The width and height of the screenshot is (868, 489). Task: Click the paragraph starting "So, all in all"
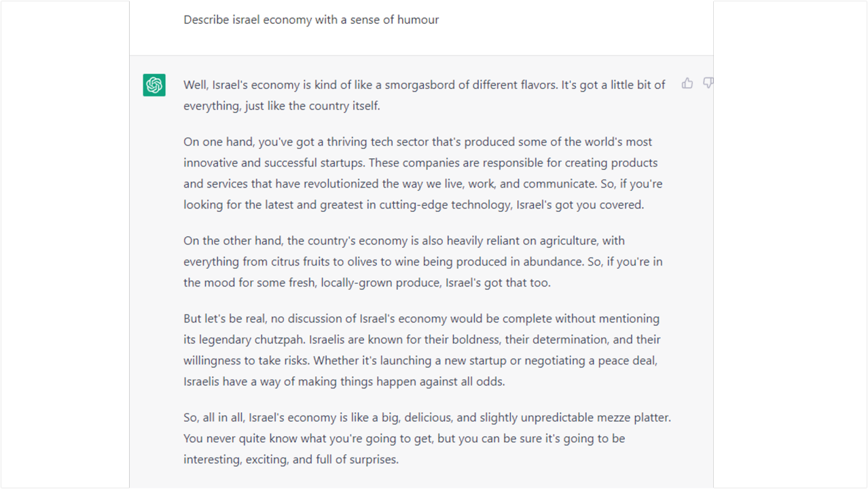[x=427, y=439]
